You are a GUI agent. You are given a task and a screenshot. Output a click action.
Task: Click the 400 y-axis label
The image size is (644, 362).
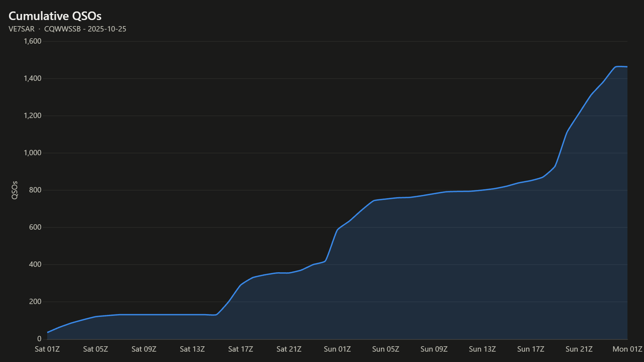(35, 264)
